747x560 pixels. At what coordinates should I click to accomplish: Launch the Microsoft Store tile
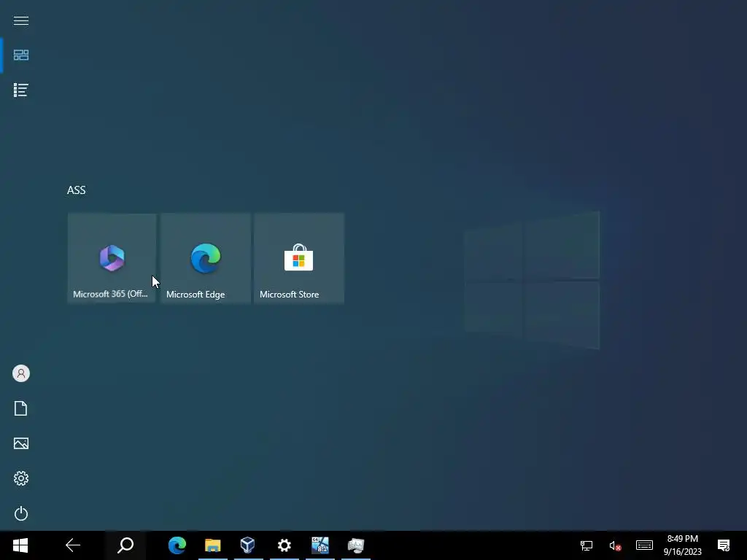(x=298, y=258)
